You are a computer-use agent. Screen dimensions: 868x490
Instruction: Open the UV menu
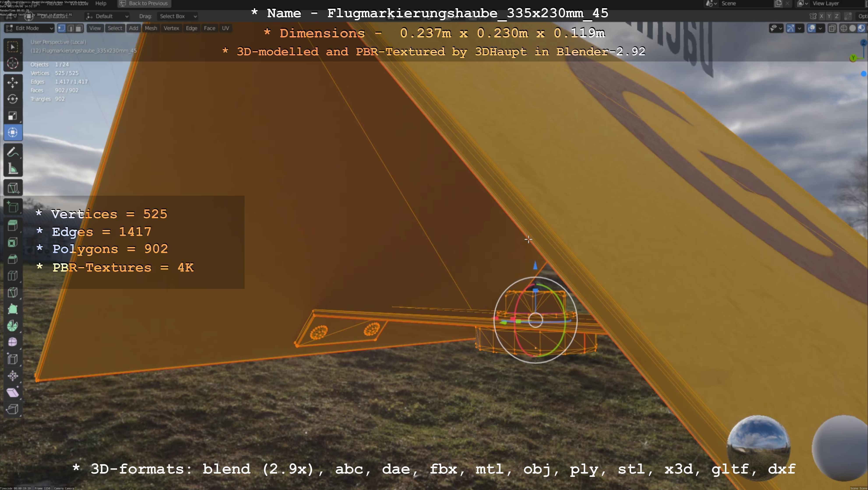click(x=225, y=28)
